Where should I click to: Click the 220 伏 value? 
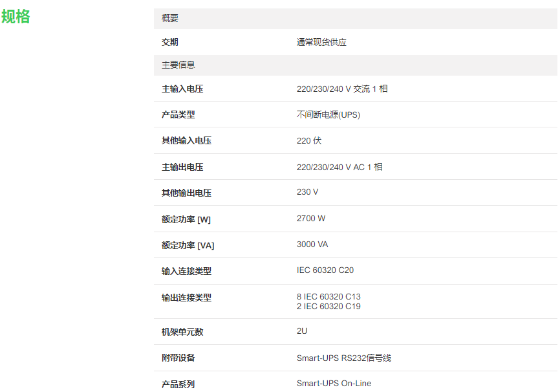(308, 140)
